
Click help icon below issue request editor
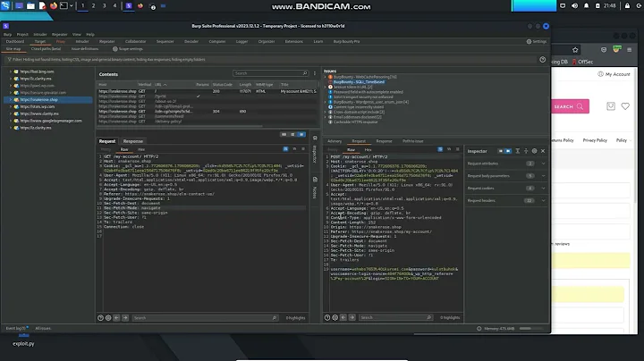click(x=327, y=317)
